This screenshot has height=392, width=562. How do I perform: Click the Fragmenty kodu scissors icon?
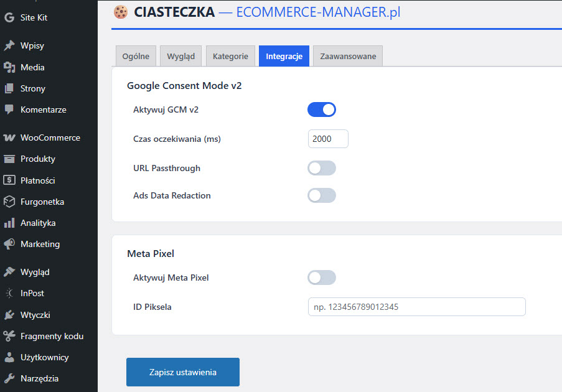9,336
